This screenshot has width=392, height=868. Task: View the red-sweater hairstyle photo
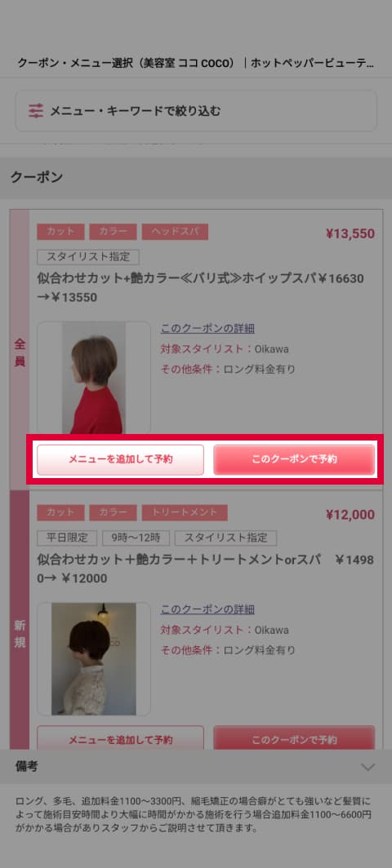[94, 378]
